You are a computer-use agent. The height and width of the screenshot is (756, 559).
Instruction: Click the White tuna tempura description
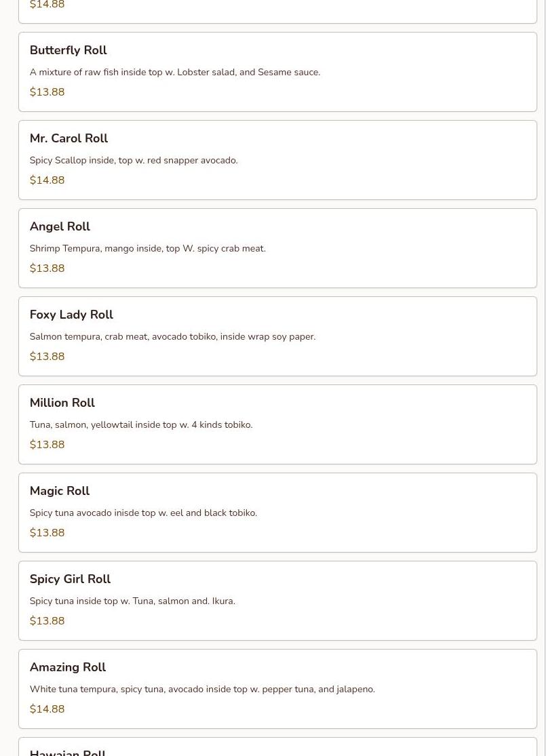click(201, 690)
